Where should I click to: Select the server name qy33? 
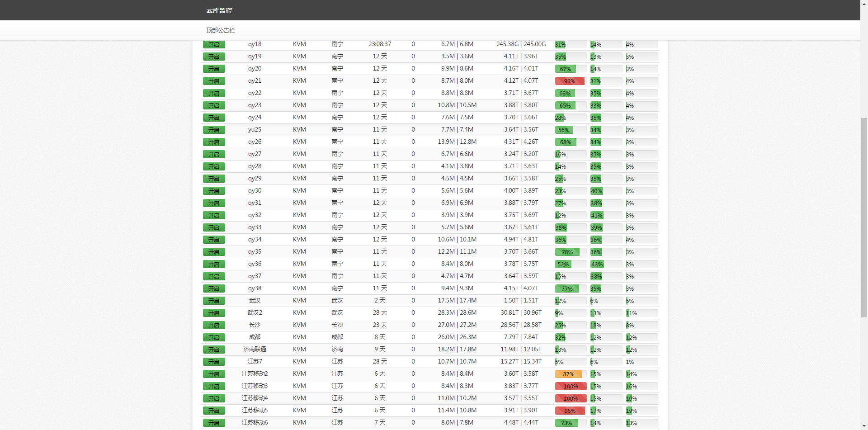pos(255,227)
